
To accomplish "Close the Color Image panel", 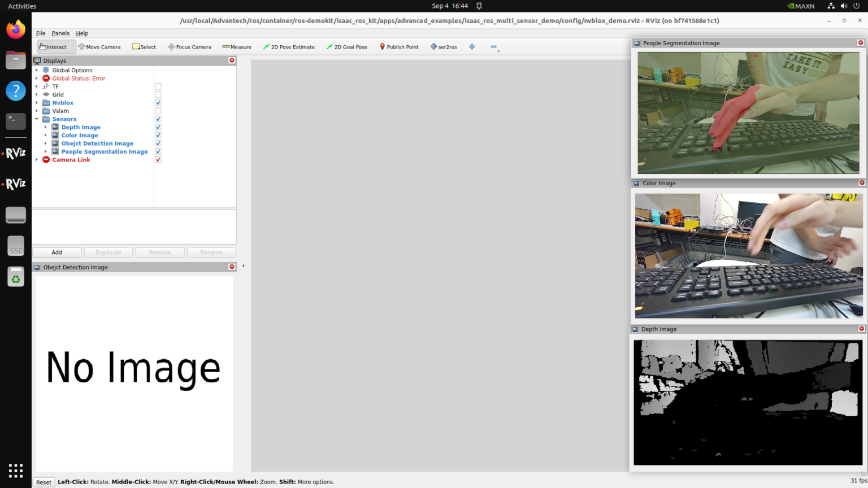I will point(862,183).
